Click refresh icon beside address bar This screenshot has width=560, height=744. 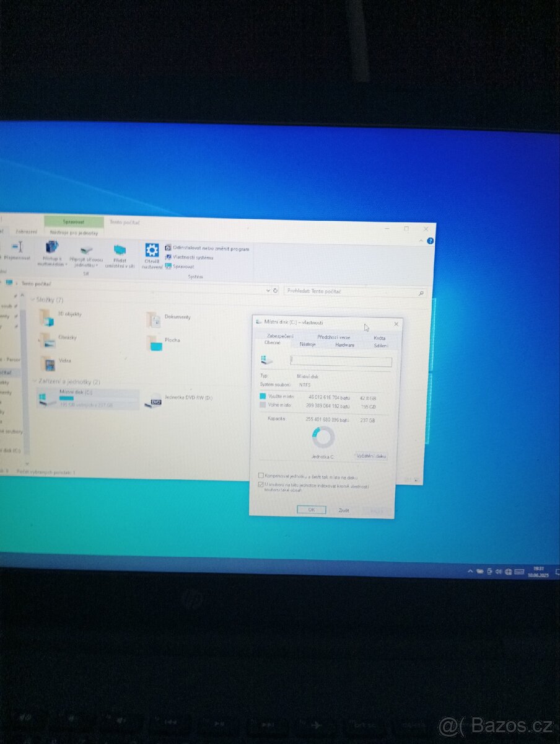pyautogui.click(x=276, y=290)
